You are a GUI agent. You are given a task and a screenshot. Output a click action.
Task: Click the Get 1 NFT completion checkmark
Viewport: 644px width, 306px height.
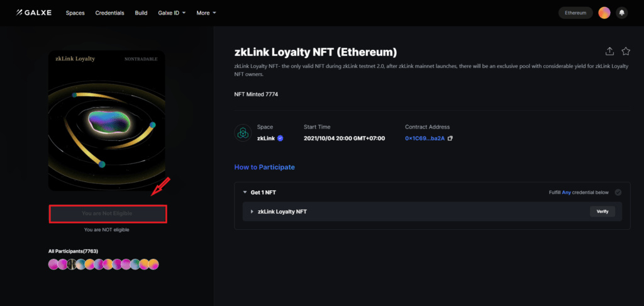[618, 193]
